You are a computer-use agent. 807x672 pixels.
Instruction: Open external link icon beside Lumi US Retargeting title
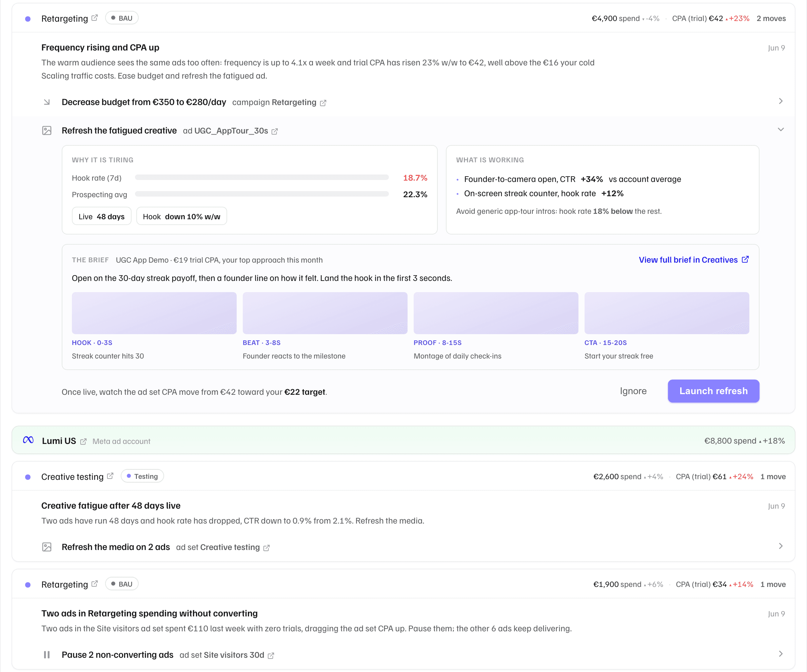[x=95, y=584]
